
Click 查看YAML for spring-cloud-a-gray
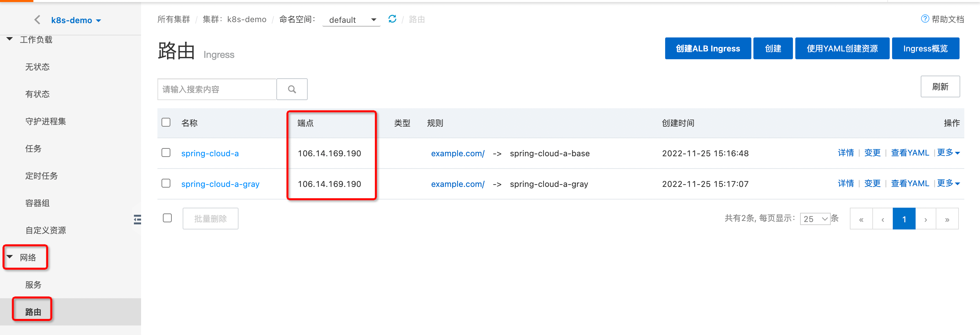(910, 183)
